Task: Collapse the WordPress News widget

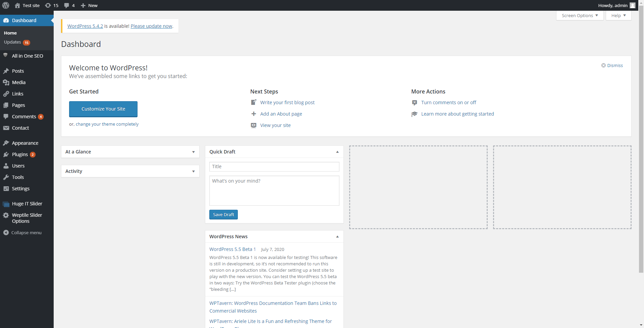Action: coord(337,237)
